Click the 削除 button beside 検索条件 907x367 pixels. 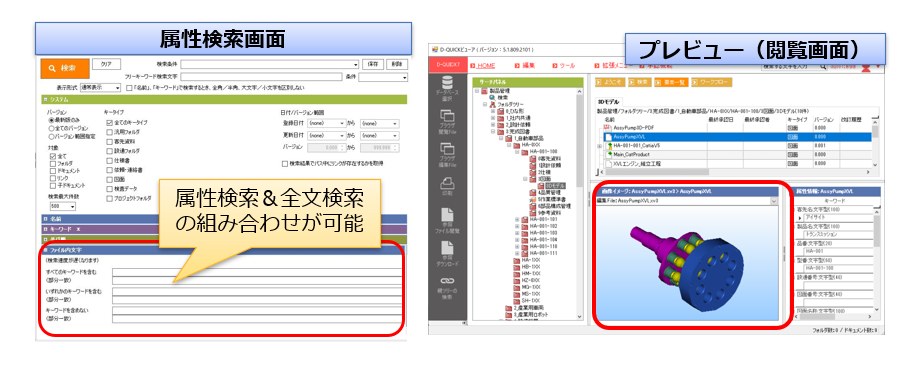point(396,64)
